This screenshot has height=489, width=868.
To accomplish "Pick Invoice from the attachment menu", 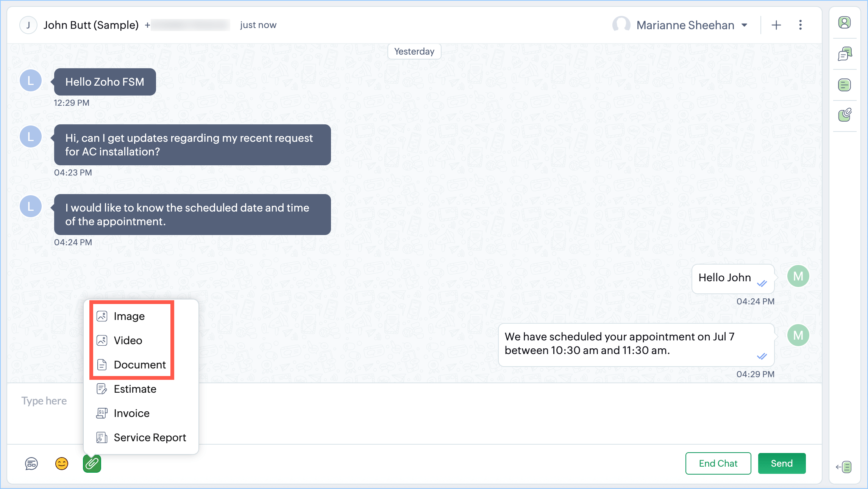I will pyautogui.click(x=131, y=413).
